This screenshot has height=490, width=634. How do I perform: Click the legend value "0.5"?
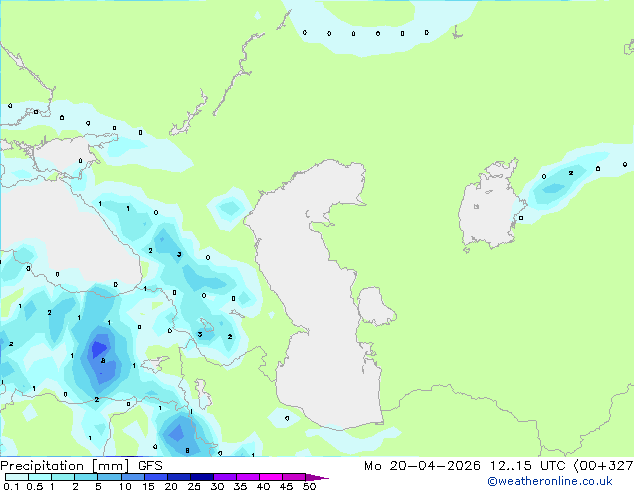coord(34,486)
